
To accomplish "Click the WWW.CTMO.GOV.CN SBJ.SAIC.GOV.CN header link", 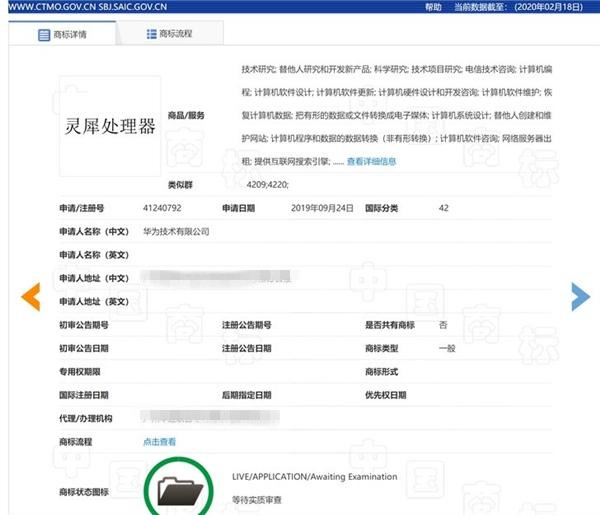I will click(x=88, y=7).
